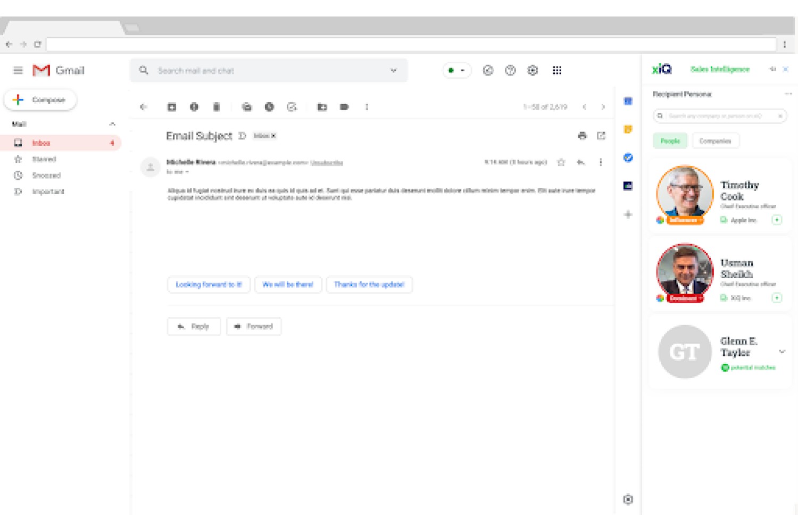Choose smart reply 'Thanks for the update!'
The width and height of the screenshot is (798, 532).
point(369,285)
